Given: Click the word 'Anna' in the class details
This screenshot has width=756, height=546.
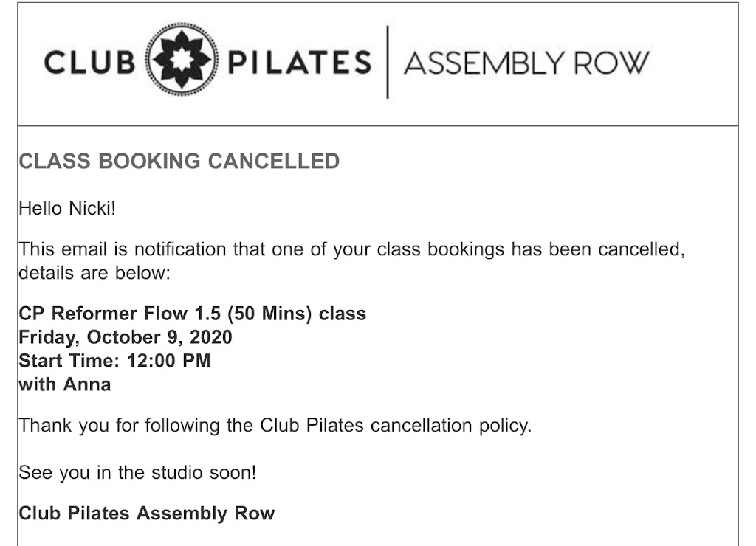Looking at the screenshot, I should [87, 384].
